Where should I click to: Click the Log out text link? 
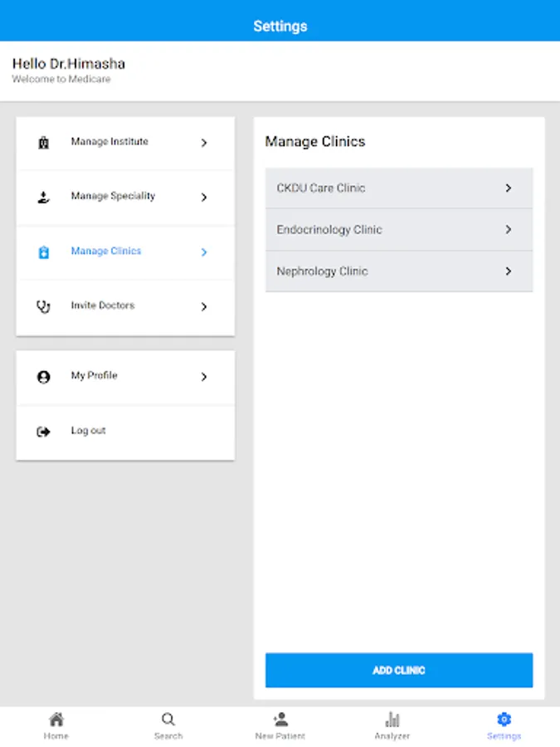pyautogui.click(x=89, y=431)
